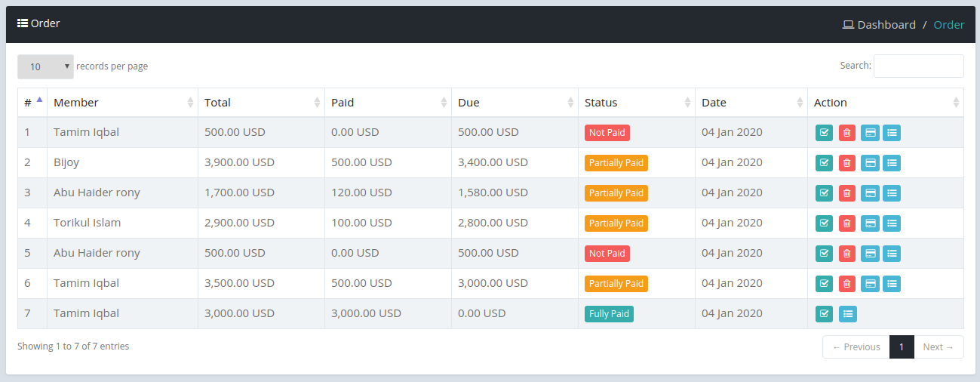This screenshot has width=980, height=382.
Task: Click the list icon for the Fully Paid order
Action: (848, 314)
